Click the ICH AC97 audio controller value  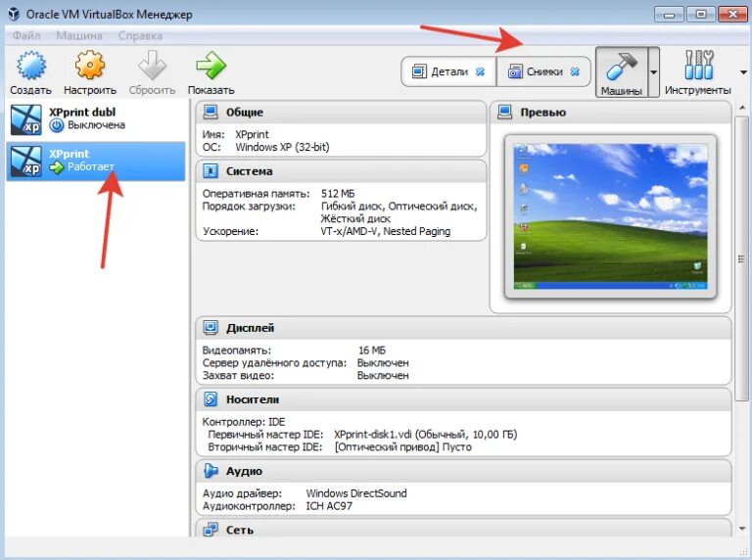coord(329,506)
